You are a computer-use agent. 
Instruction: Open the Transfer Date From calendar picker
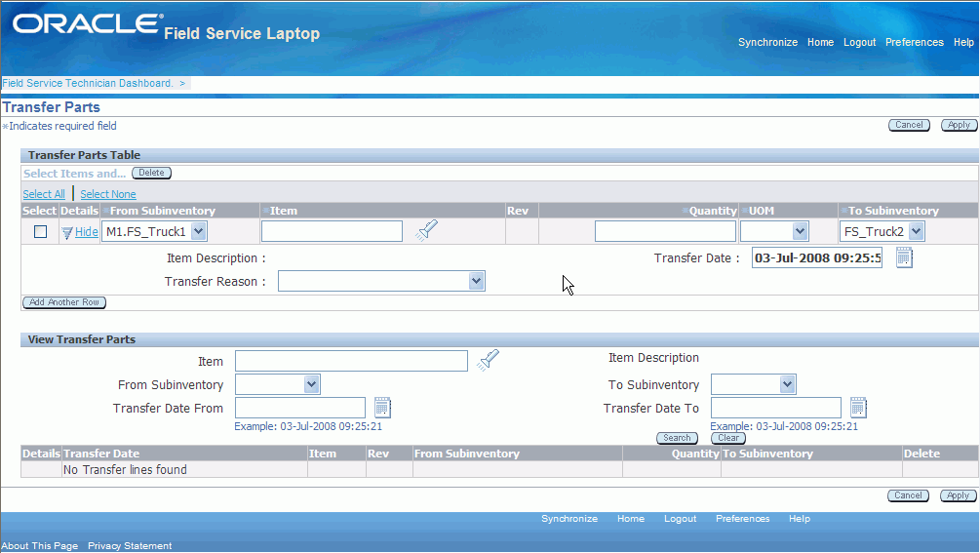pyautogui.click(x=382, y=408)
